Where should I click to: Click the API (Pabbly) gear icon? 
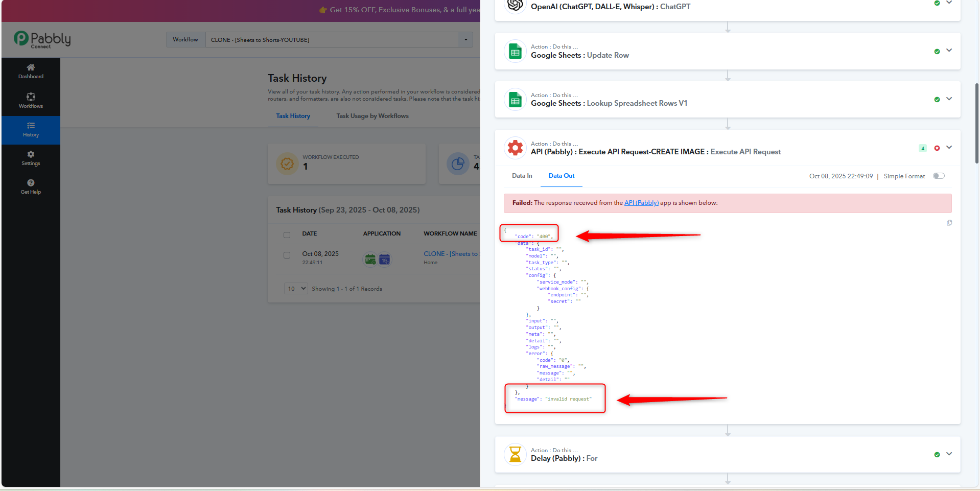[x=515, y=148]
